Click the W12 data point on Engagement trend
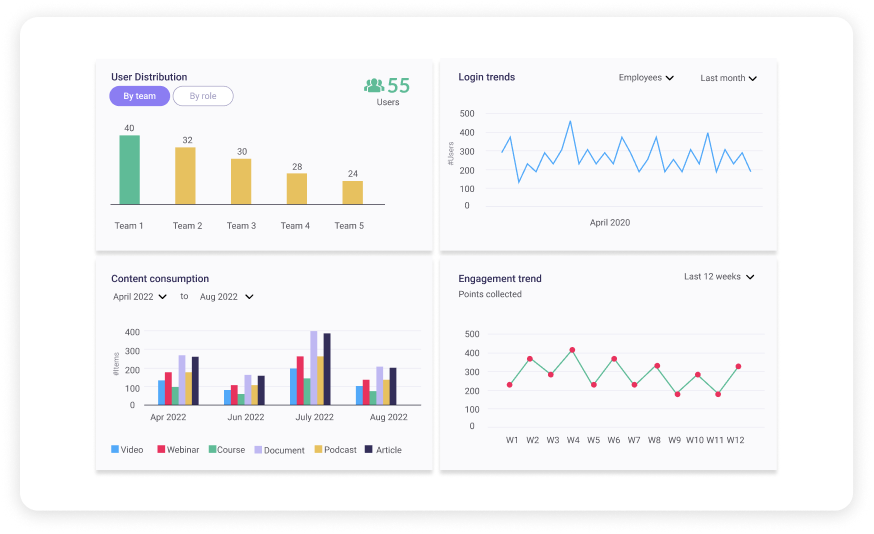This screenshot has width=874, height=534. (x=737, y=367)
